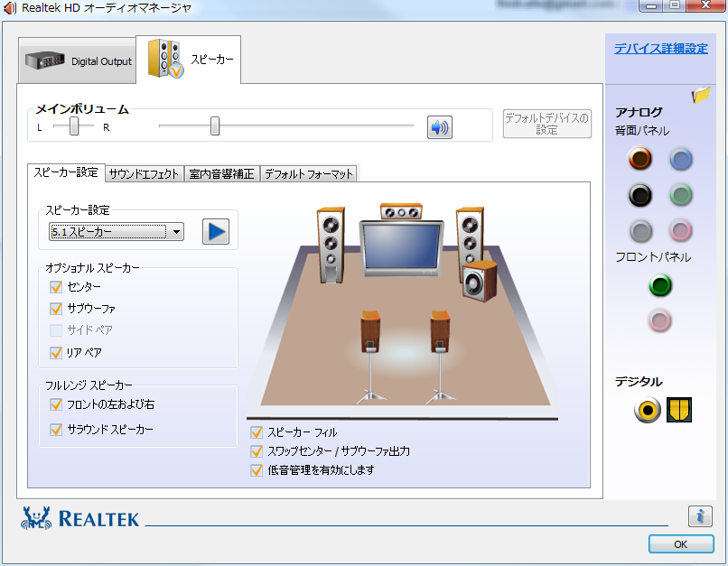Screen dimensions: 728x566
Task: Open the 5.1 スピーカー configuration dropdown
Action: coord(117,231)
